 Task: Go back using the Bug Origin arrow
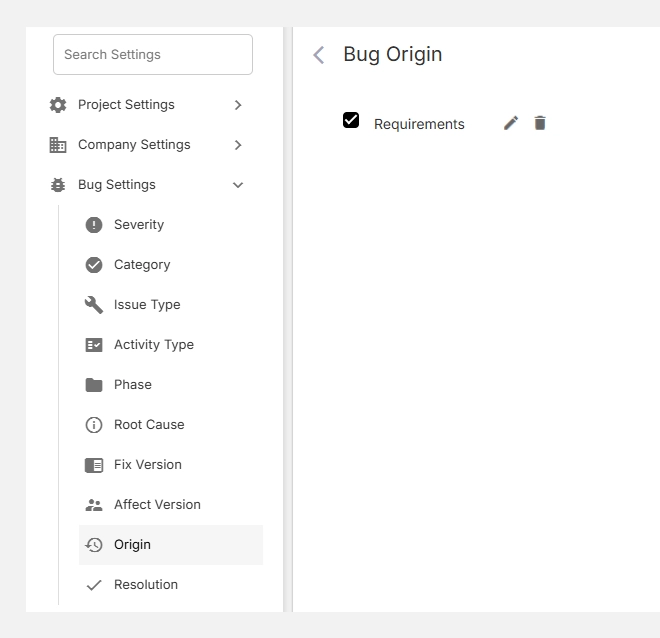319,55
